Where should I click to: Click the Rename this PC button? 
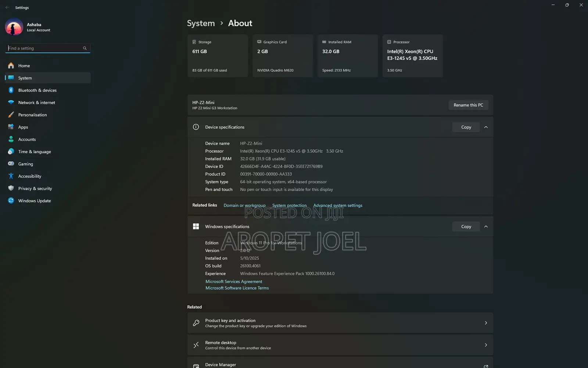pos(468,105)
